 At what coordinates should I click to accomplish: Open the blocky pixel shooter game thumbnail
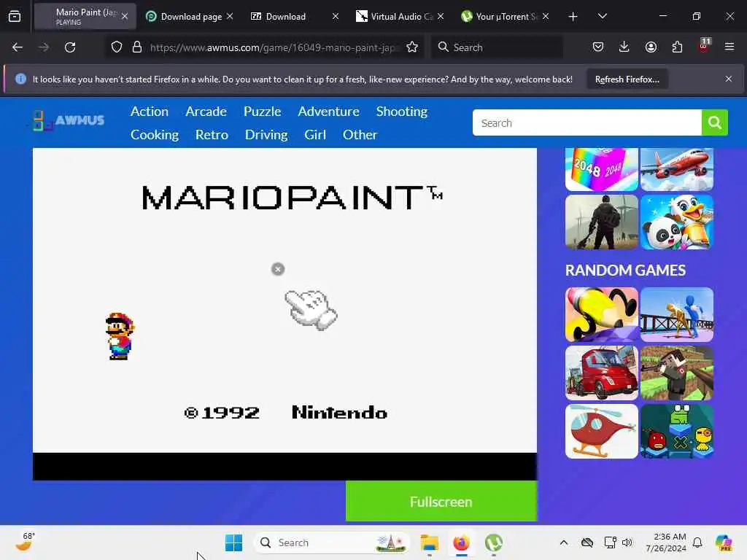coord(677,373)
